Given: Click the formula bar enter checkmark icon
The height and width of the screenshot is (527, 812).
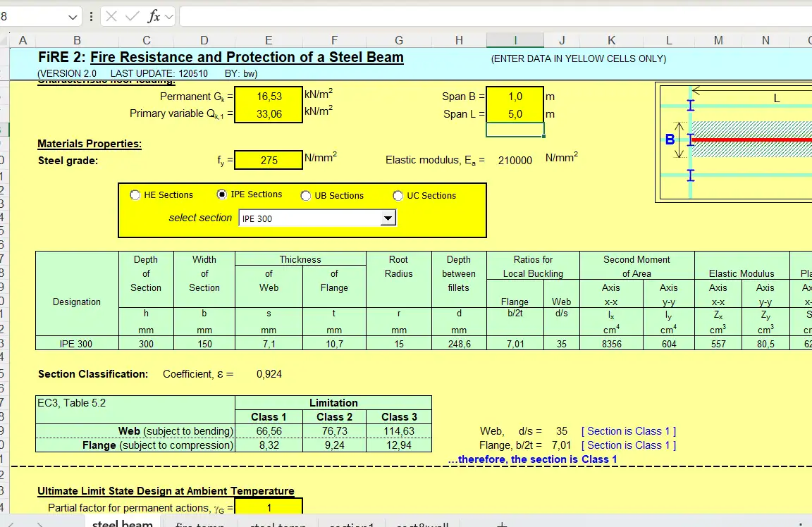Looking at the screenshot, I should click(132, 17).
